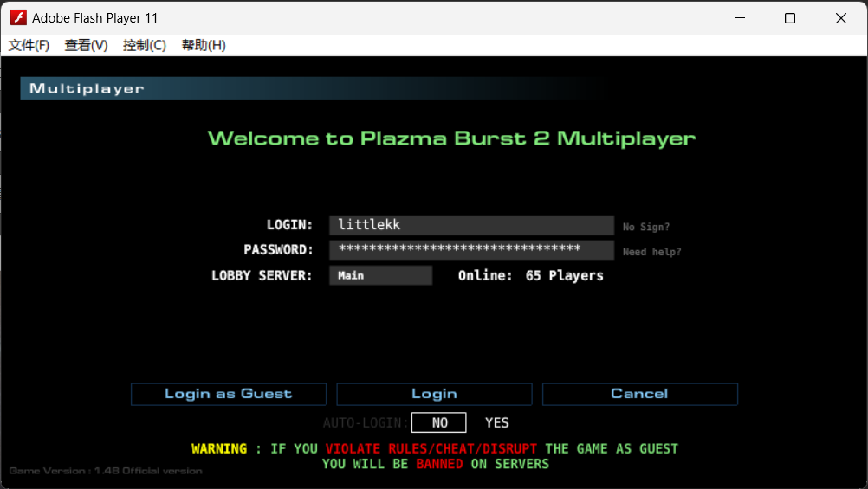This screenshot has width=868, height=489.
Task: Click the Adobe Flash Player title bar icon
Action: tap(17, 17)
